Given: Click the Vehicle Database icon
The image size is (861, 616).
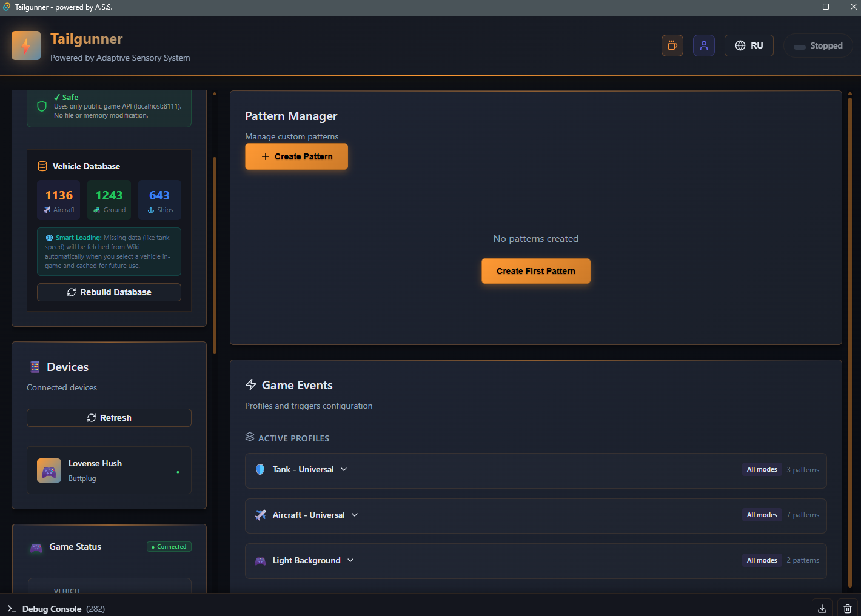Looking at the screenshot, I should [x=42, y=166].
